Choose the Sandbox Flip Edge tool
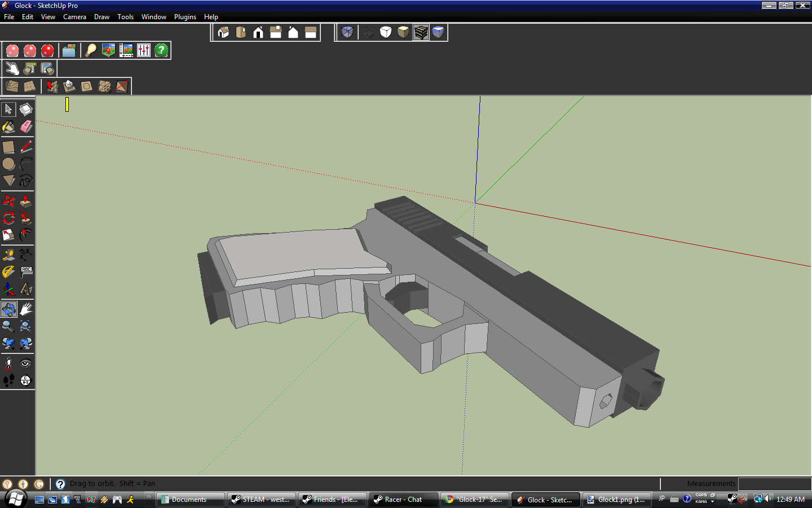Image resolution: width=812 pixels, height=508 pixels. tap(122, 86)
